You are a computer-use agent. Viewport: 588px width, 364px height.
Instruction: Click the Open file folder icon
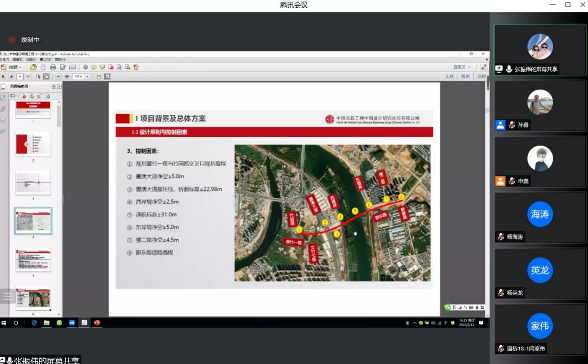tap(33, 67)
